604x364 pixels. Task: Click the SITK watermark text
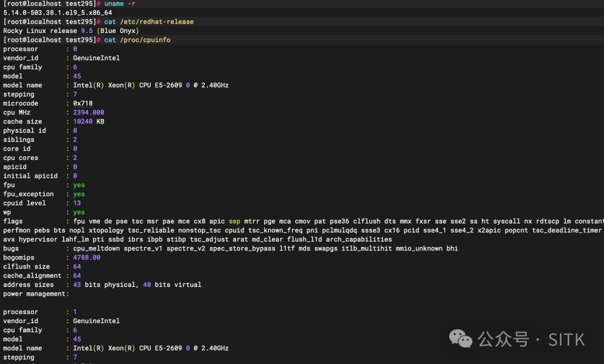[x=566, y=339]
